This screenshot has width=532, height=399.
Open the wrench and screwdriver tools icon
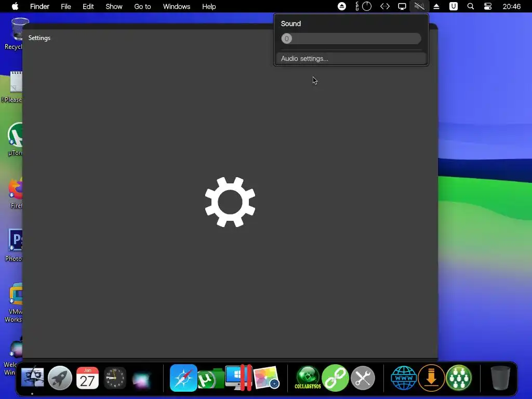[363, 378]
